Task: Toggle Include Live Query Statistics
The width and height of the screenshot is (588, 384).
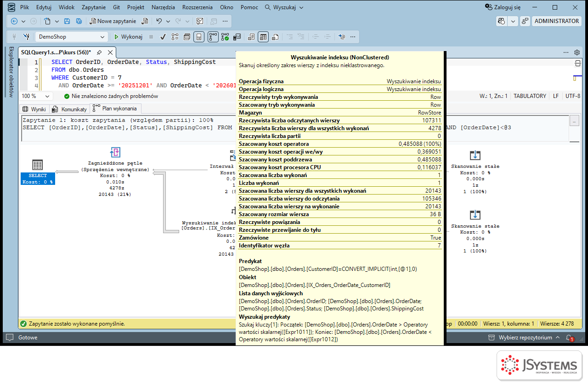Action: pos(225,37)
